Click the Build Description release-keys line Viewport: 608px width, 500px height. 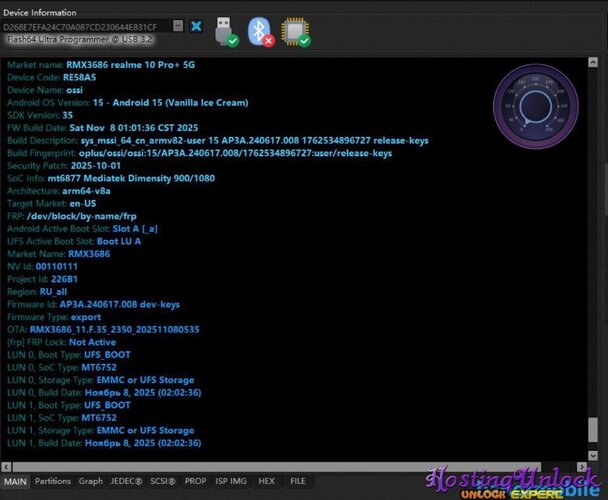[x=218, y=140]
